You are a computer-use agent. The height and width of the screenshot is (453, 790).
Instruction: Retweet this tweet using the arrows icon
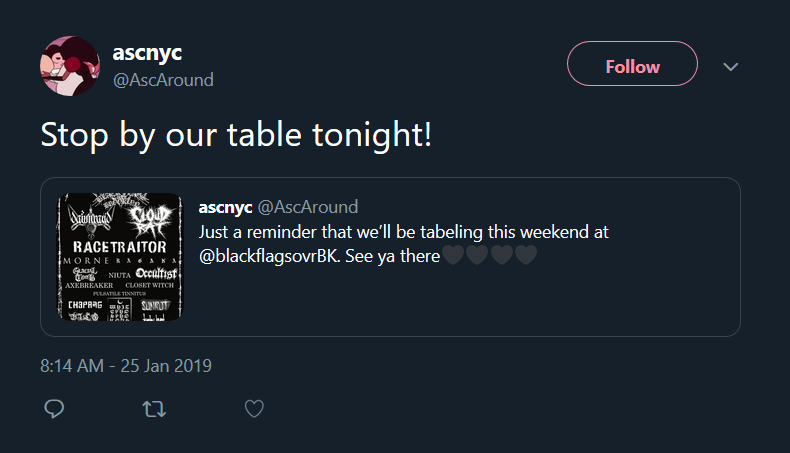[x=155, y=408]
